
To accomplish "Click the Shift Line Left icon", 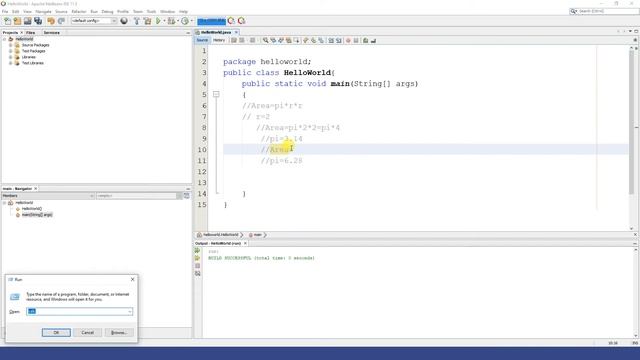I will [331, 40].
